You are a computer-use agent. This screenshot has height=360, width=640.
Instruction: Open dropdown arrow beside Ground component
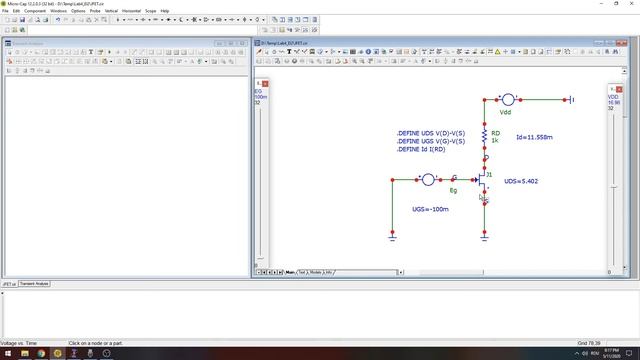124,20
